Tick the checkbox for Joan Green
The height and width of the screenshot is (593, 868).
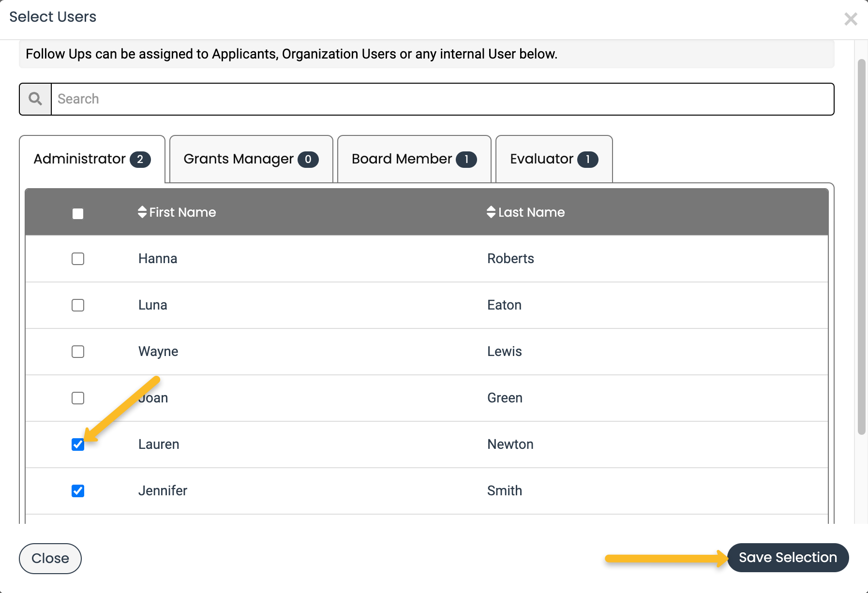tap(78, 398)
